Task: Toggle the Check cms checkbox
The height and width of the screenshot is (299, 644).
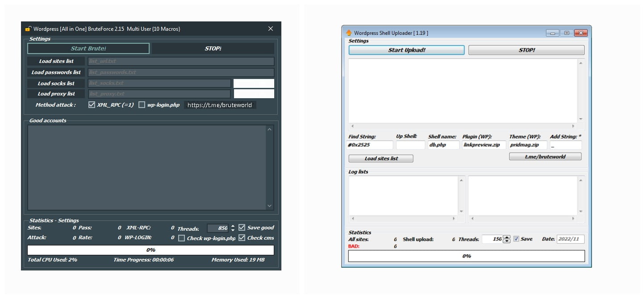Action: [x=242, y=237]
